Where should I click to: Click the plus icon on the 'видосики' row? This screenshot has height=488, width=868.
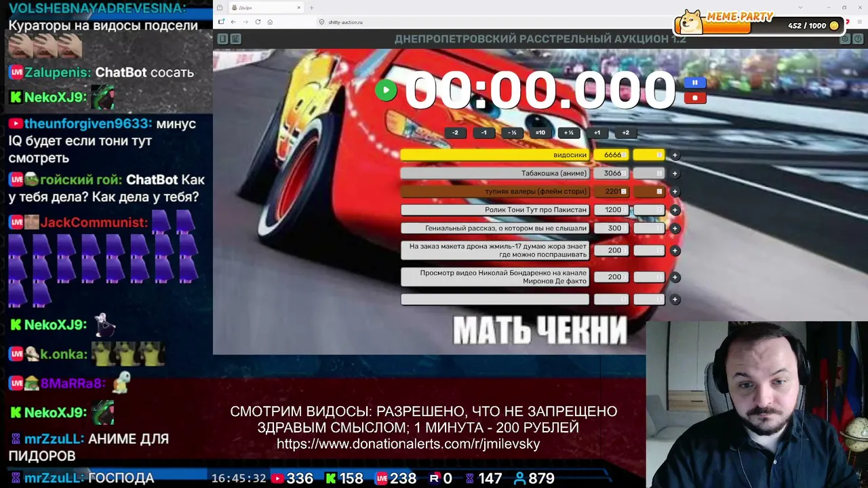tap(675, 155)
